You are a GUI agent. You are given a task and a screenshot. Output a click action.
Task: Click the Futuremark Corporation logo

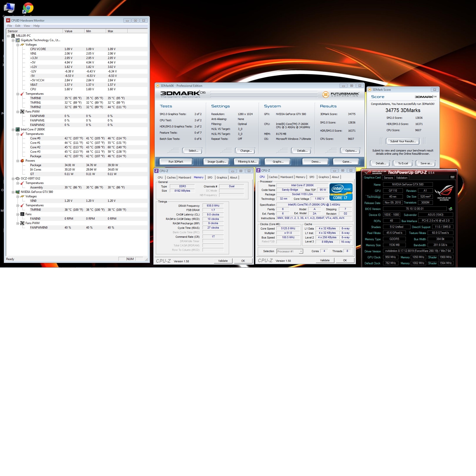(x=341, y=94)
